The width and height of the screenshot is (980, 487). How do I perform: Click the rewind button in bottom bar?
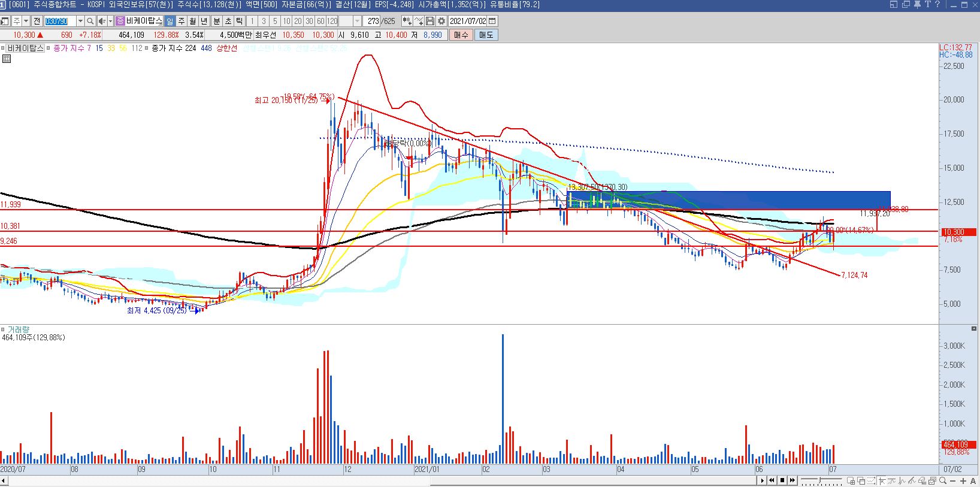pyautogui.click(x=772, y=480)
